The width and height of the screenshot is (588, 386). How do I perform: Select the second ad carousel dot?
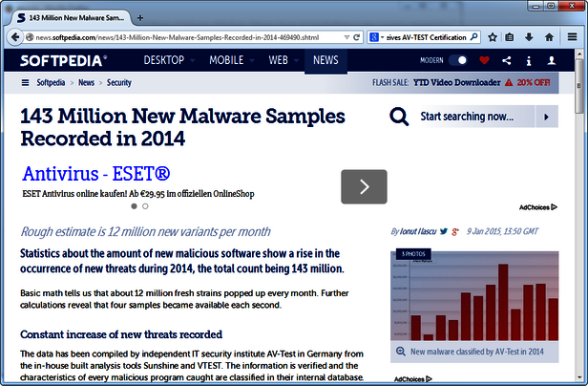pos(145,205)
